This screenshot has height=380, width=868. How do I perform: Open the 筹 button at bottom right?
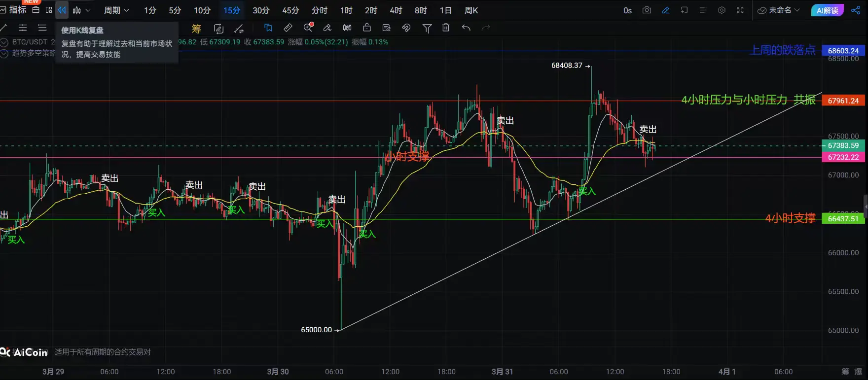pos(845,372)
